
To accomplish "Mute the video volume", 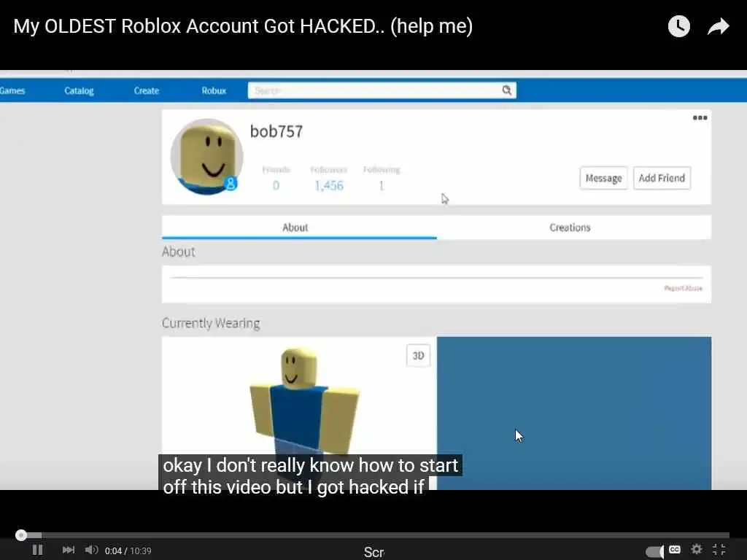I will [x=91, y=550].
